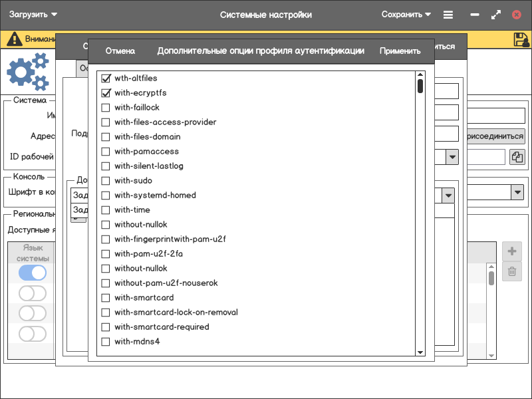The height and width of the screenshot is (399, 532).
Task: Click the copy ID icon button
Action: (517, 157)
